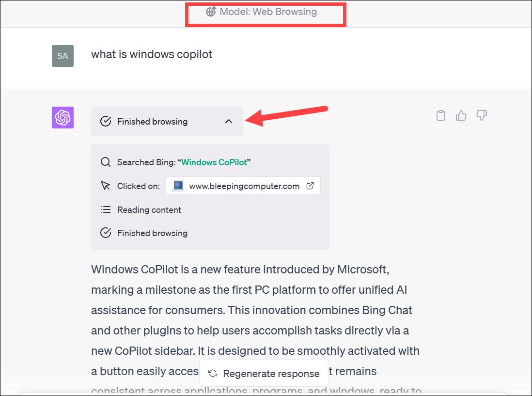Screen dimensions: 532x396
Task: Click the cursor icon beside Clicked on
Action: [x=106, y=186]
